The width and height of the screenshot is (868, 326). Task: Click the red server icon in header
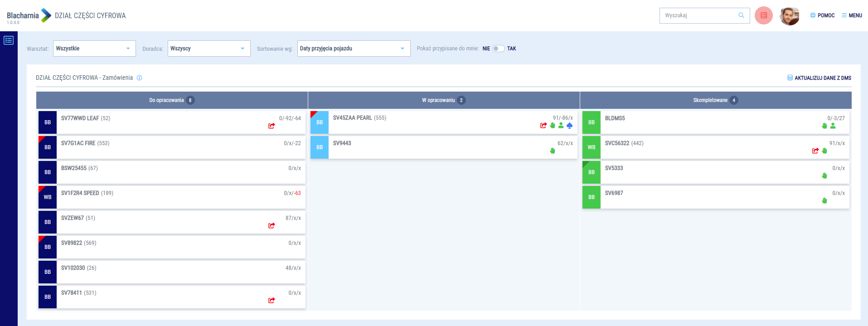point(764,15)
